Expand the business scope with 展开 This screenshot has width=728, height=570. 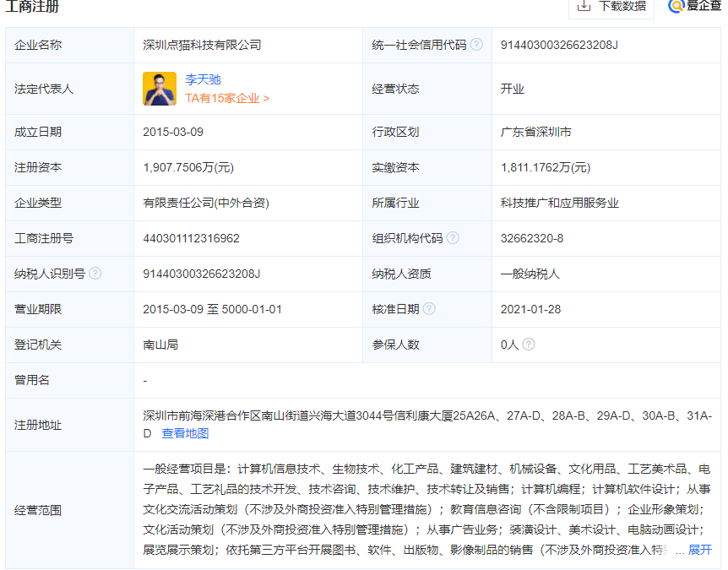click(x=699, y=550)
